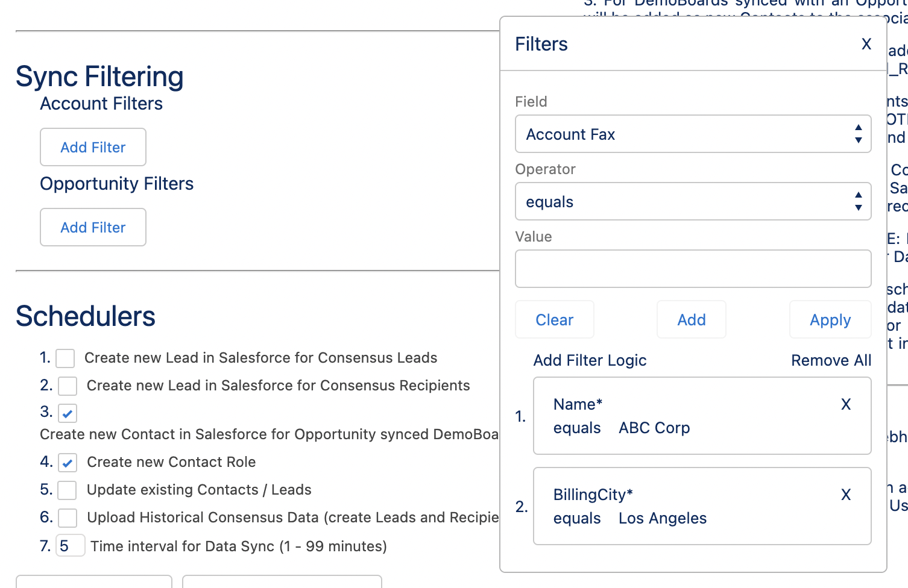
Task: Enable Upload Historical Consensus Data
Action: [68, 518]
